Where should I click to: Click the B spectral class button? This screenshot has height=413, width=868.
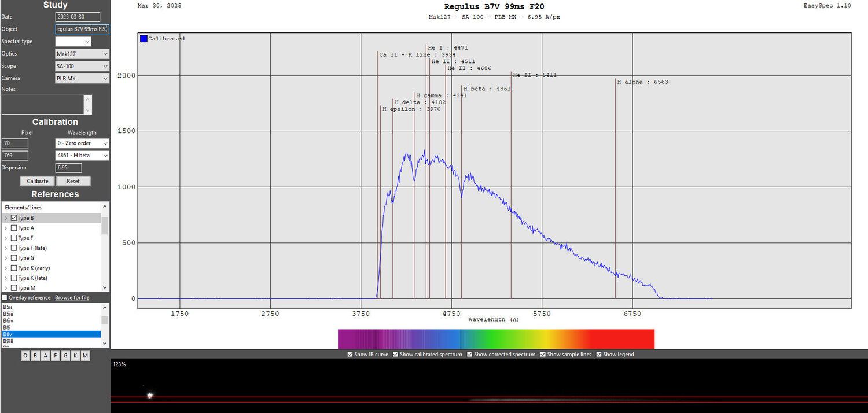click(35, 356)
